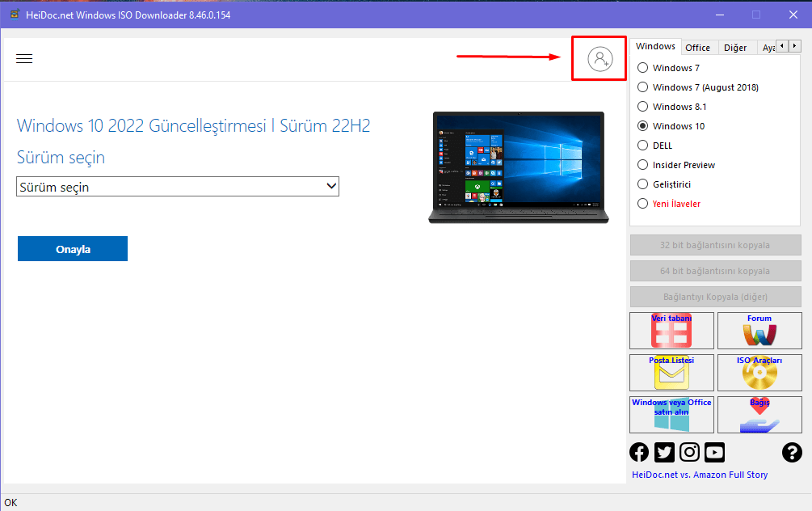812x511 pixels.
Task: Visit the Instagram page icon
Action: click(x=689, y=453)
